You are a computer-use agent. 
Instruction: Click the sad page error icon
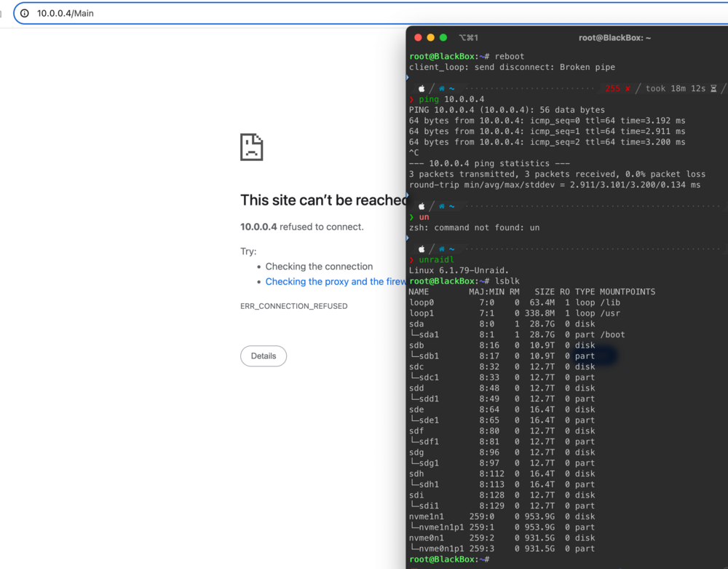coord(252,147)
